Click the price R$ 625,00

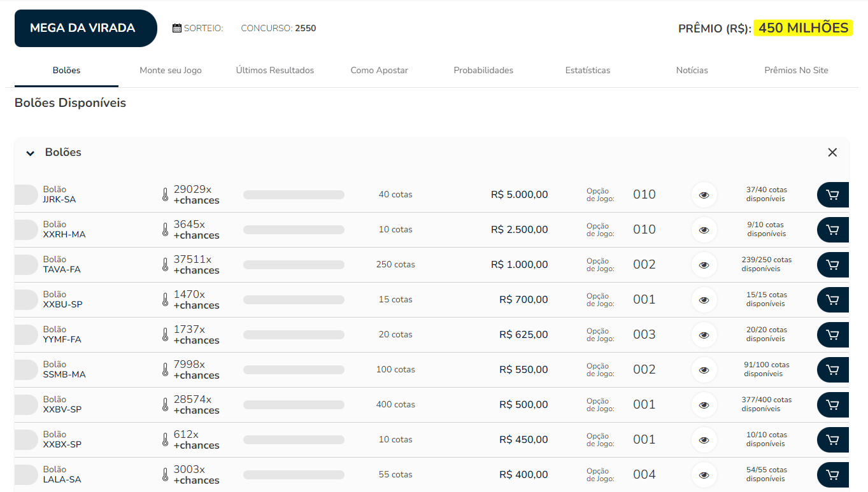pos(523,335)
